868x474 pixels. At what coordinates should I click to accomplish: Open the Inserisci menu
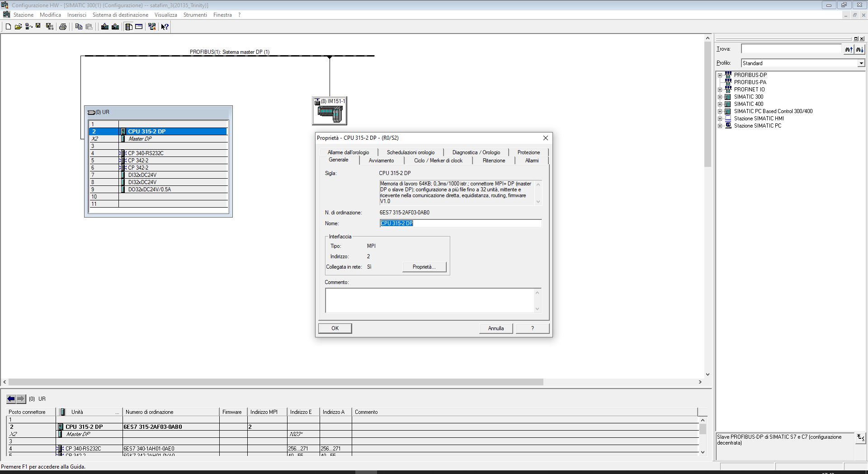[x=76, y=15]
